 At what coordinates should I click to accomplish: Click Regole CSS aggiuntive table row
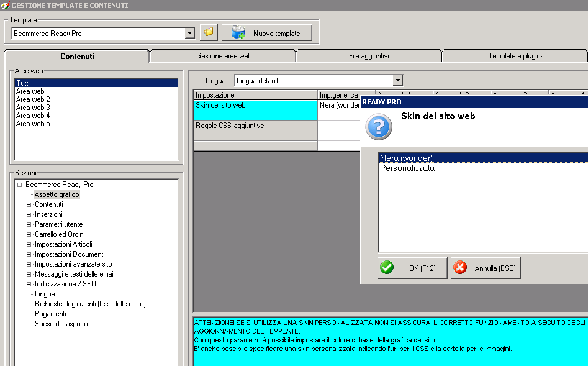point(255,130)
